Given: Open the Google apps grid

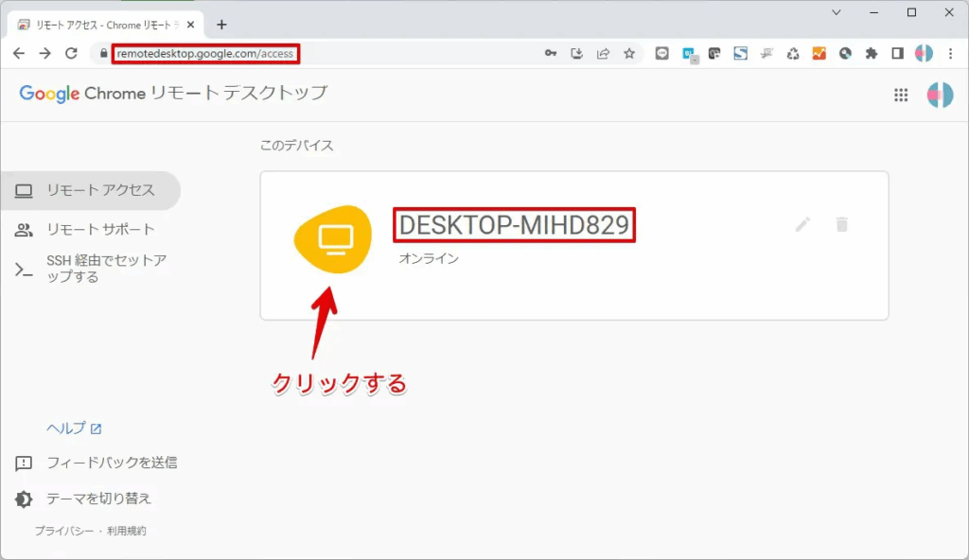Looking at the screenshot, I should (901, 95).
